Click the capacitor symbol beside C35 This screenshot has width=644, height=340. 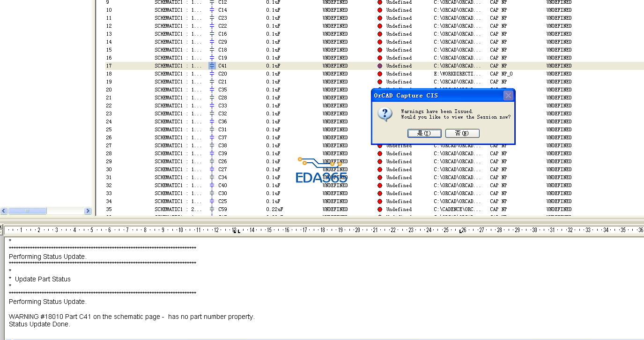[212, 90]
